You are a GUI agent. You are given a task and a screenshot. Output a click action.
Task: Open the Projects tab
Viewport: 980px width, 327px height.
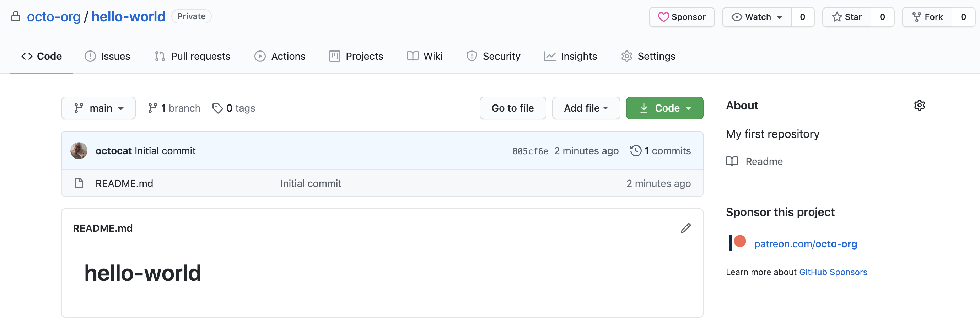coord(356,57)
